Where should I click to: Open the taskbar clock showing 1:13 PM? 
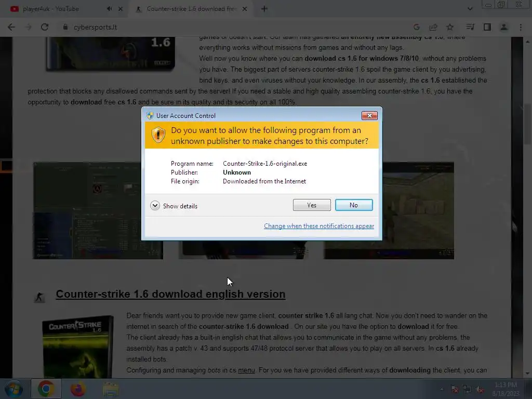506,389
